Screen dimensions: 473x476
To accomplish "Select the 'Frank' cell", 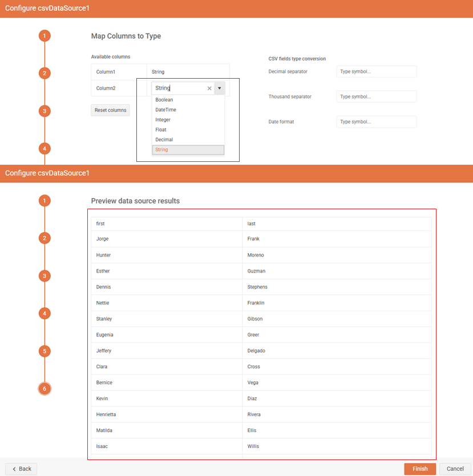I will [x=337, y=239].
